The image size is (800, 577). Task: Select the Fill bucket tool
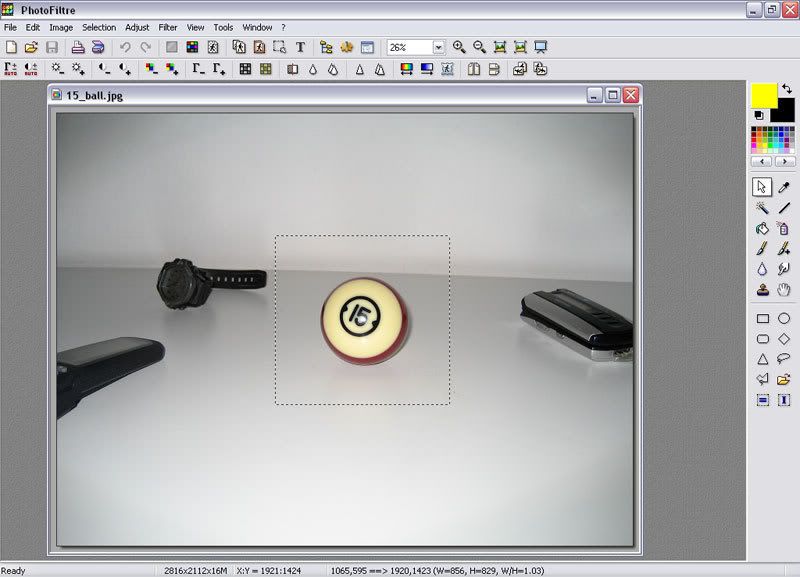762,228
